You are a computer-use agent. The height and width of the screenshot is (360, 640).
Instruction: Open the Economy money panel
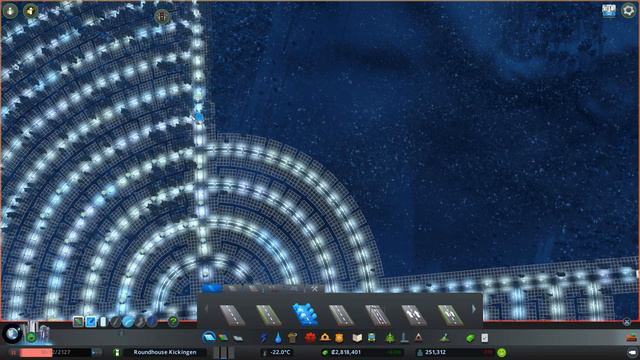[x=470, y=338]
